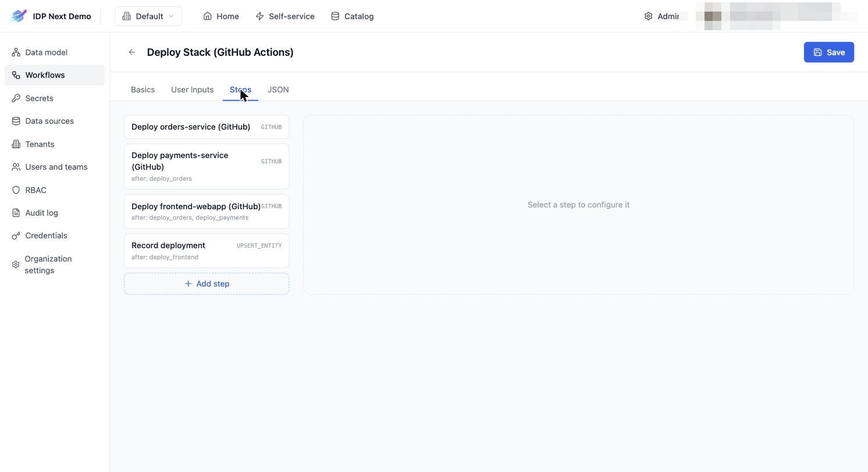The width and height of the screenshot is (868, 472).
Task: Open the Default tenant dropdown
Action: pos(148,16)
